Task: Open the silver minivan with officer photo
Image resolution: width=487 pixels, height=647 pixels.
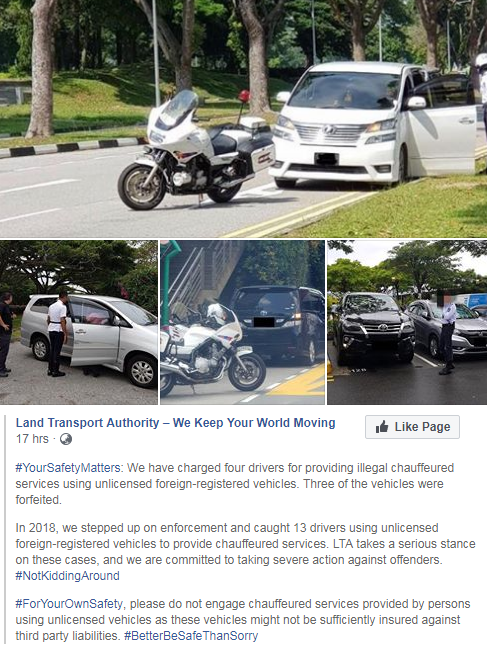Action: tap(78, 322)
